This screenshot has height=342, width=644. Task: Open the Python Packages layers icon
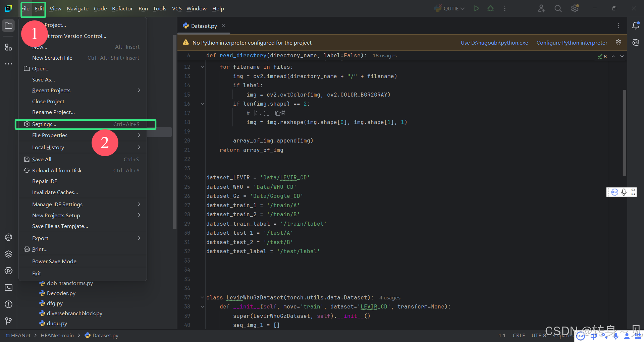coord(9,254)
